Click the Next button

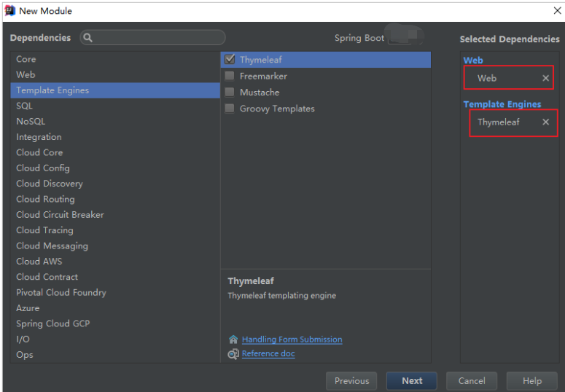[x=412, y=380]
